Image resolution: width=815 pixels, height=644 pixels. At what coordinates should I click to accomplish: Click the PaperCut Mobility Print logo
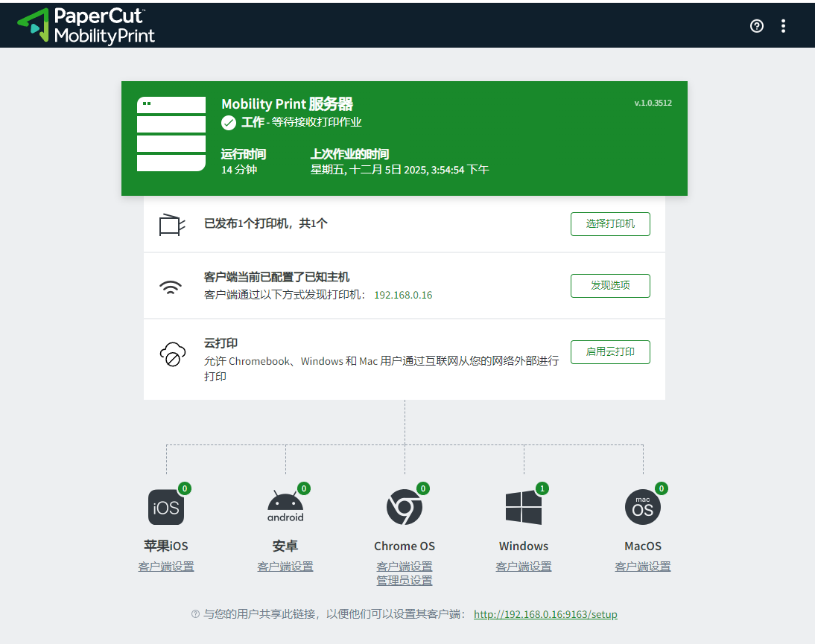pos(86,26)
